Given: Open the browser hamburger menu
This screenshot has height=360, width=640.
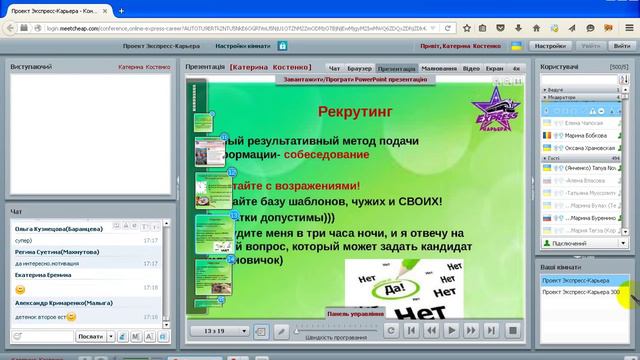Looking at the screenshot, I should pos(629,28).
